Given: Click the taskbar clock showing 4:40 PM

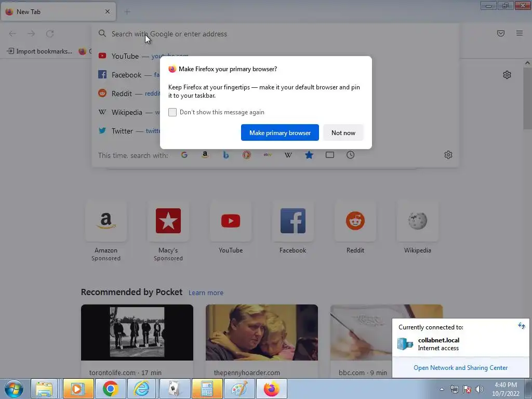Looking at the screenshot, I should [x=506, y=389].
